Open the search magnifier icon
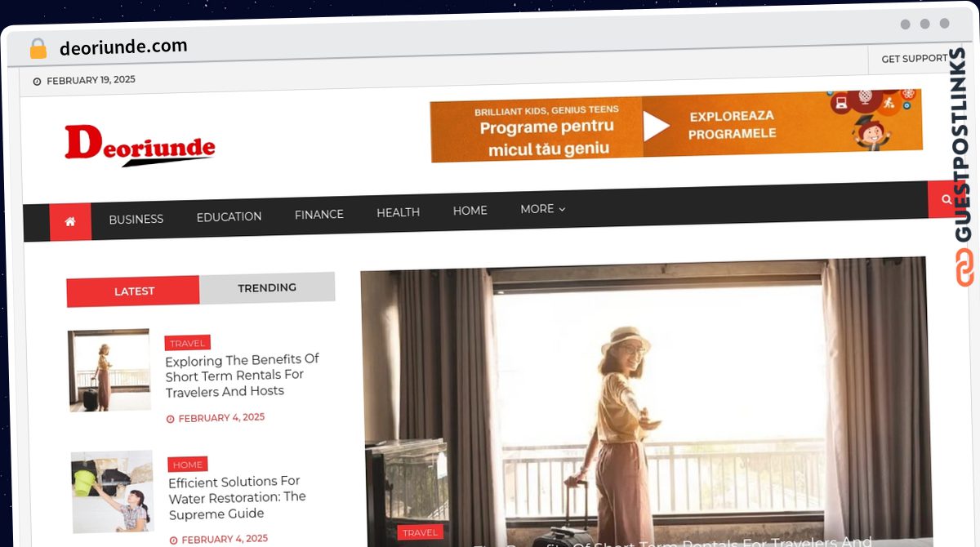980x547 pixels. (946, 199)
